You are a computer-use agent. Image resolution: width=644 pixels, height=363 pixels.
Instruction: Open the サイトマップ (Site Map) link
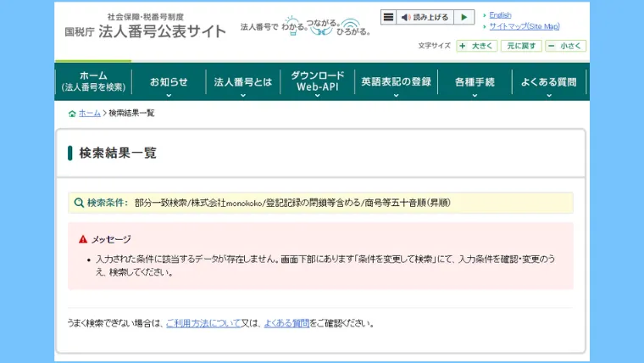coord(524,26)
